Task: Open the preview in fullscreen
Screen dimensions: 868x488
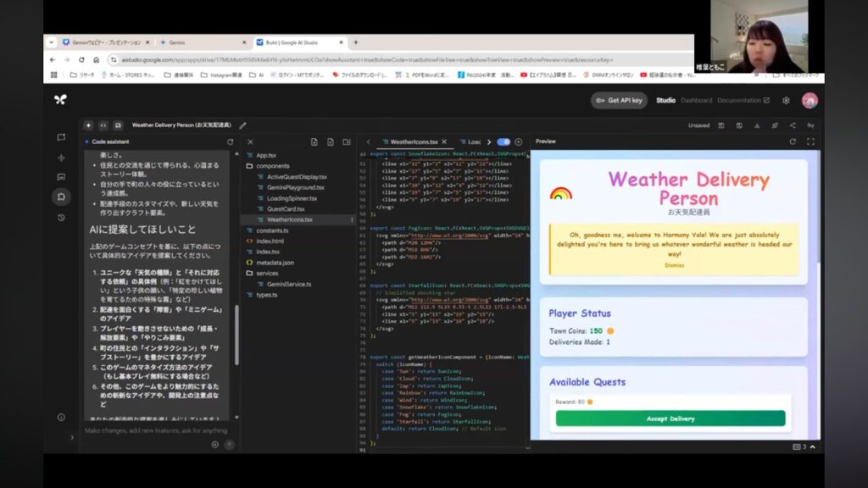Action: 810,141
